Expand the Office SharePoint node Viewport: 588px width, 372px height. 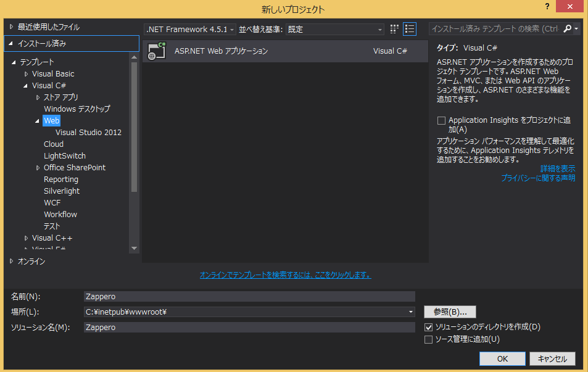[x=38, y=167]
